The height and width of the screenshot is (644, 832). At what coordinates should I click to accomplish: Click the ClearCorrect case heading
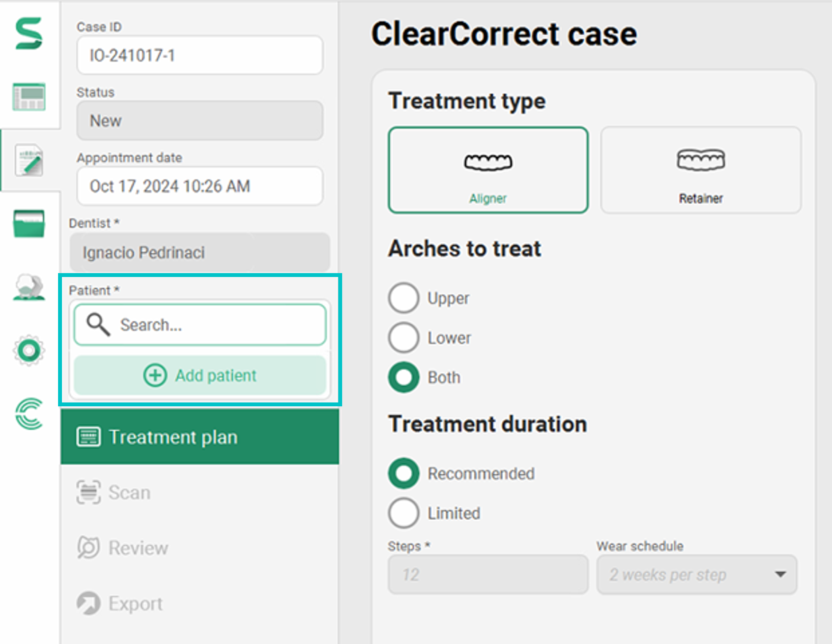[504, 34]
